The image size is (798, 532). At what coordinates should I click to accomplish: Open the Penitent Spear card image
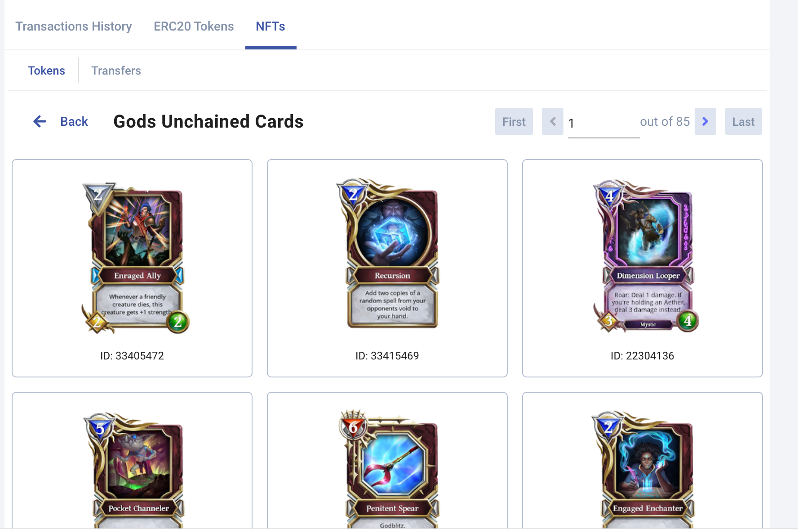[389, 469]
